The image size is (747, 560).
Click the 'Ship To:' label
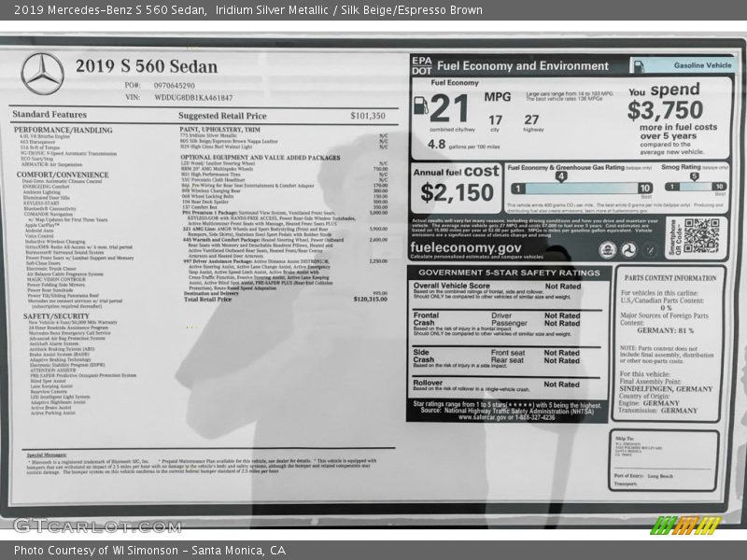[x=624, y=439]
